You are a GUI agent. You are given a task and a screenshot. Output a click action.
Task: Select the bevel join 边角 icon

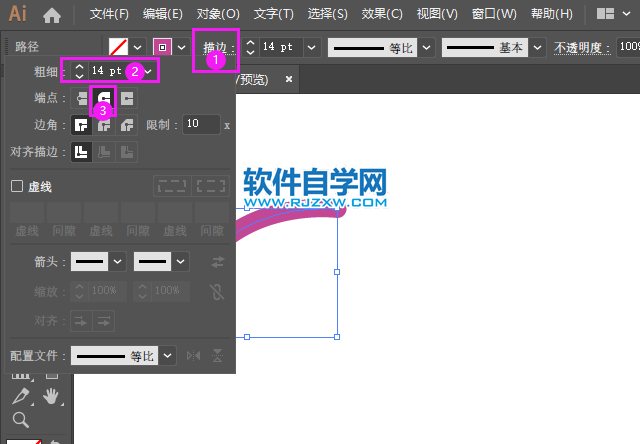(127, 125)
